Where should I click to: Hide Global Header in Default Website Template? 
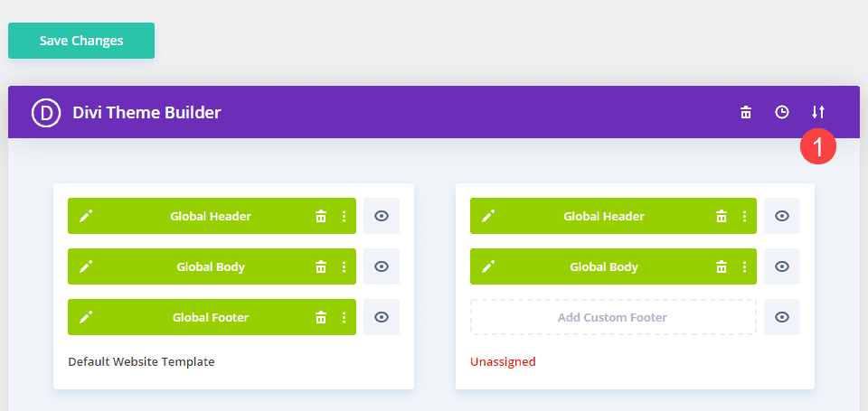point(382,216)
